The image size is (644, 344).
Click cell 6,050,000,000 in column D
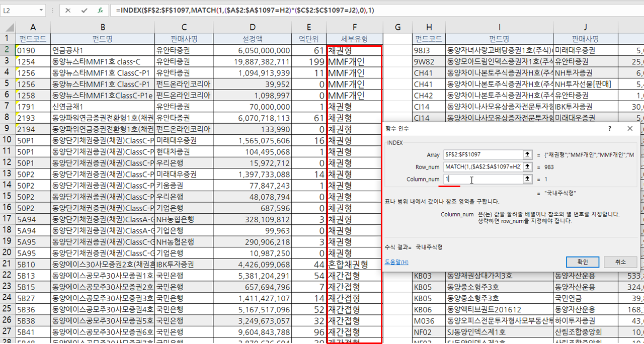click(253, 50)
